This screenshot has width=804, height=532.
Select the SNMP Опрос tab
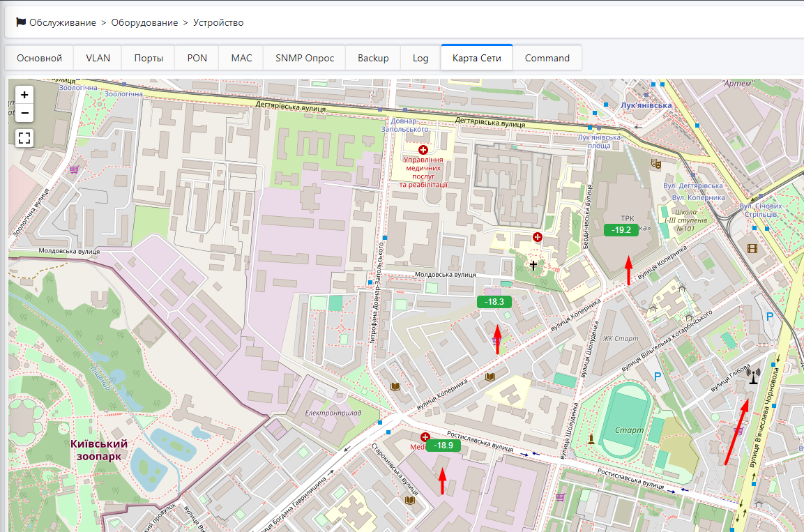click(305, 58)
